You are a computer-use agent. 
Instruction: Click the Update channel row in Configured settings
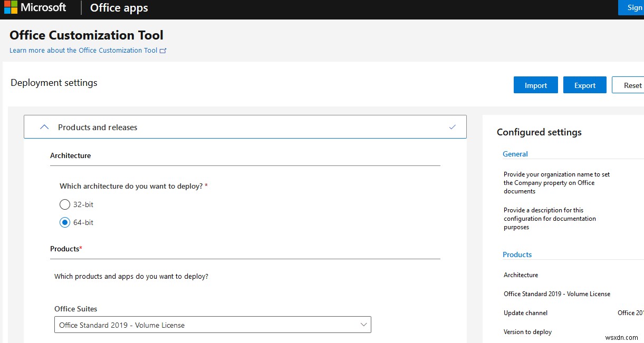[x=525, y=313]
